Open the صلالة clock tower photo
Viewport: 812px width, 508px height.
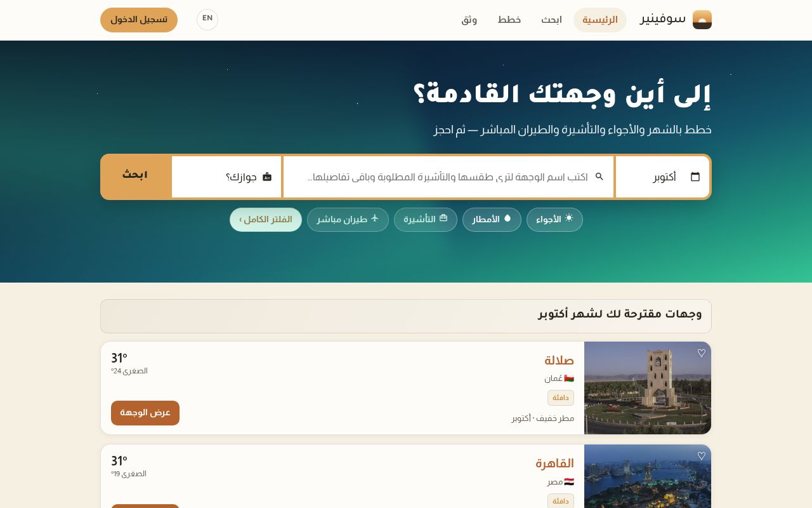pos(648,388)
